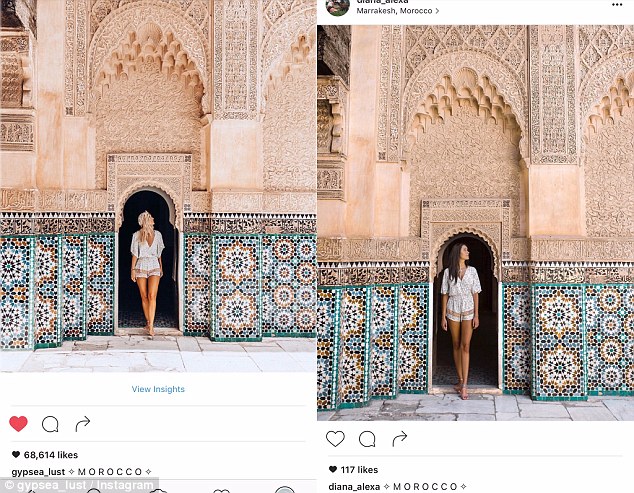634x493 pixels.
Task: Click chevron beside Marrakesh, Morocco
Action: pyautogui.click(x=437, y=11)
